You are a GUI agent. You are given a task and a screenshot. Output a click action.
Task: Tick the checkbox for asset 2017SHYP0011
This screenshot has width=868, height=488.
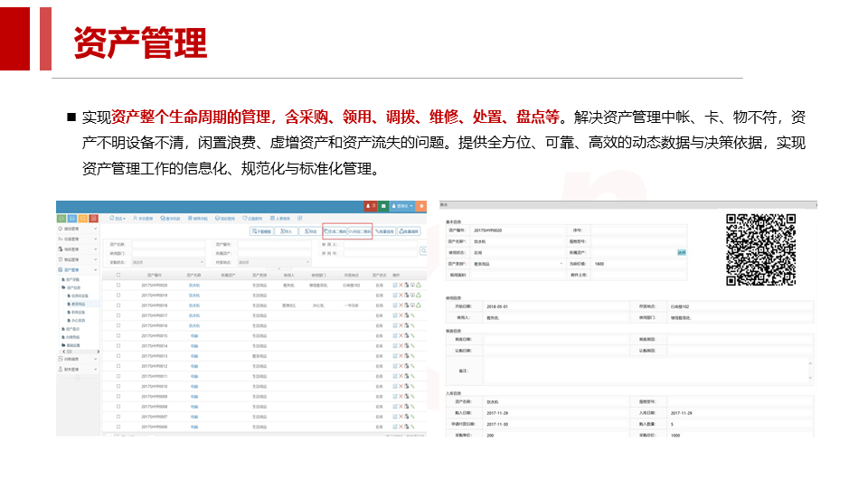(x=118, y=376)
